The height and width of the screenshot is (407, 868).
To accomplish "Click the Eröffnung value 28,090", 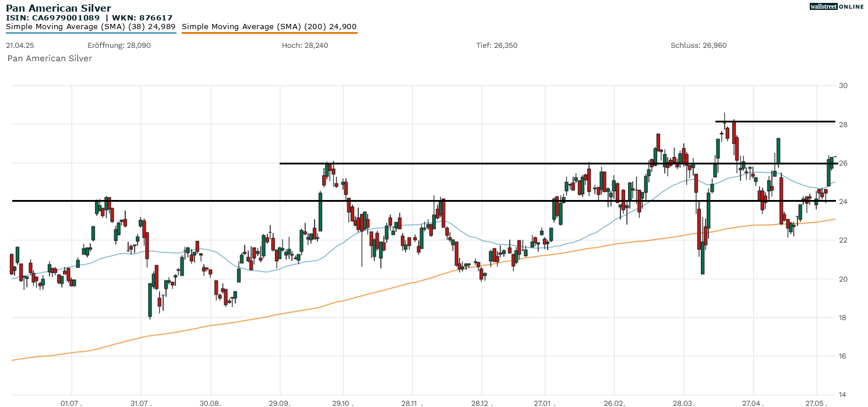I will tap(119, 45).
